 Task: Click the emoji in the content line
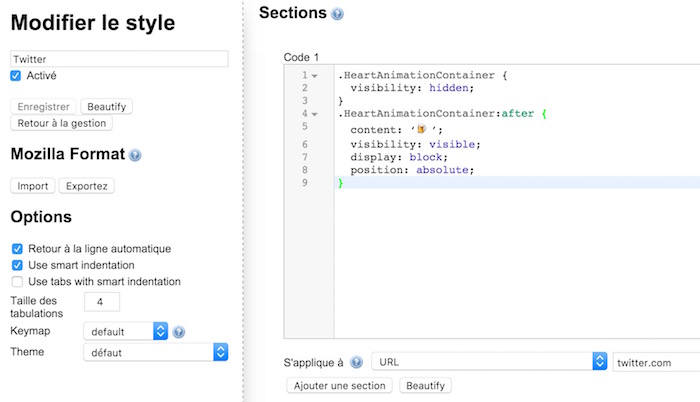pyautogui.click(x=422, y=129)
